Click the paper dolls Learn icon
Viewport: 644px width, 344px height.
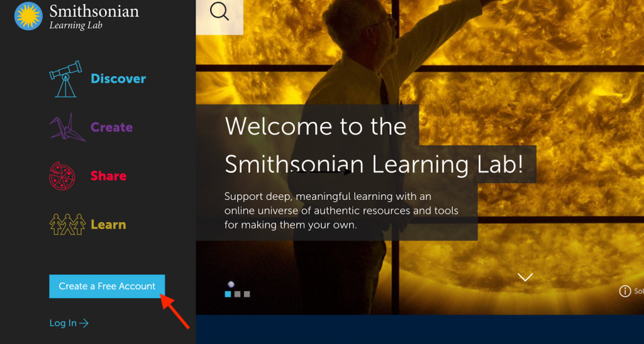coord(67,224)
